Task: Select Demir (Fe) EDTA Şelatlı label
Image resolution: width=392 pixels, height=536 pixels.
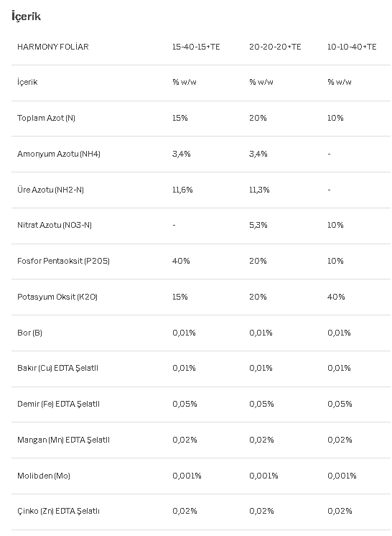Action: 58,404
